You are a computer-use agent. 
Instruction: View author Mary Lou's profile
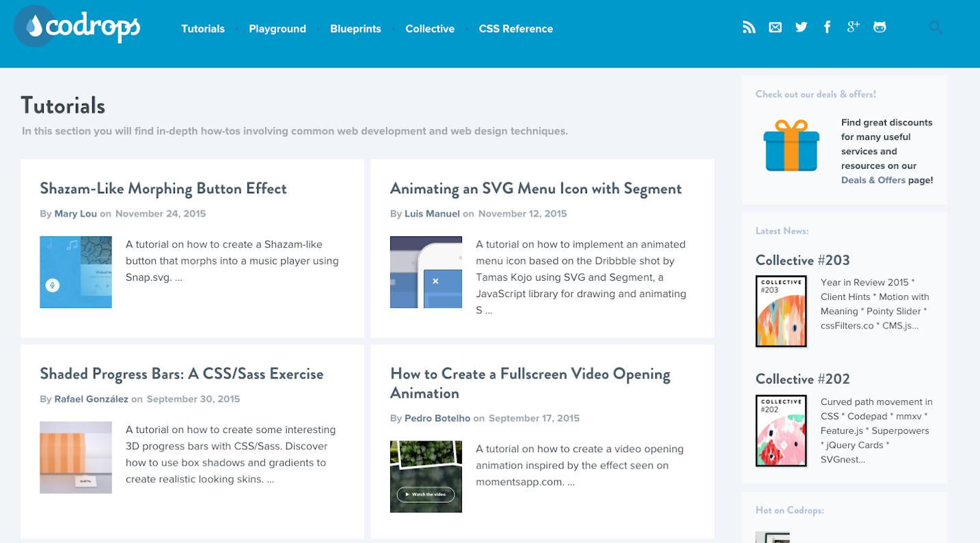(x=76, y=214)
